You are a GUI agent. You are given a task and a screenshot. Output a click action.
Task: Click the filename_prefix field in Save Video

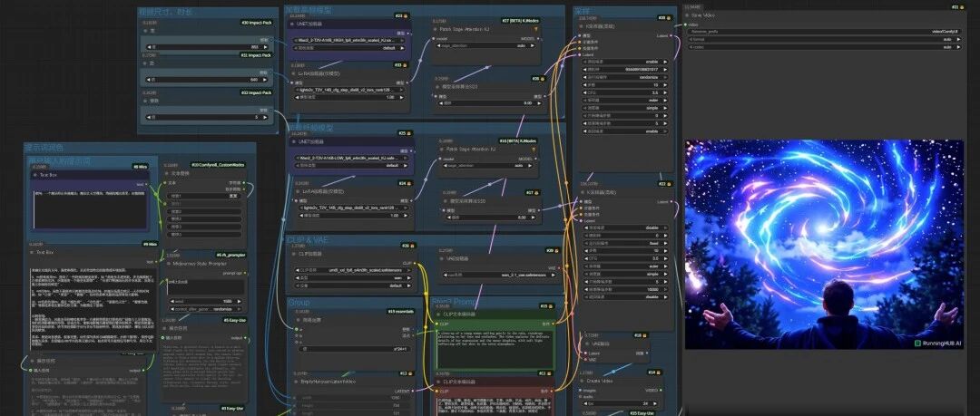click(x=826, y=31)
